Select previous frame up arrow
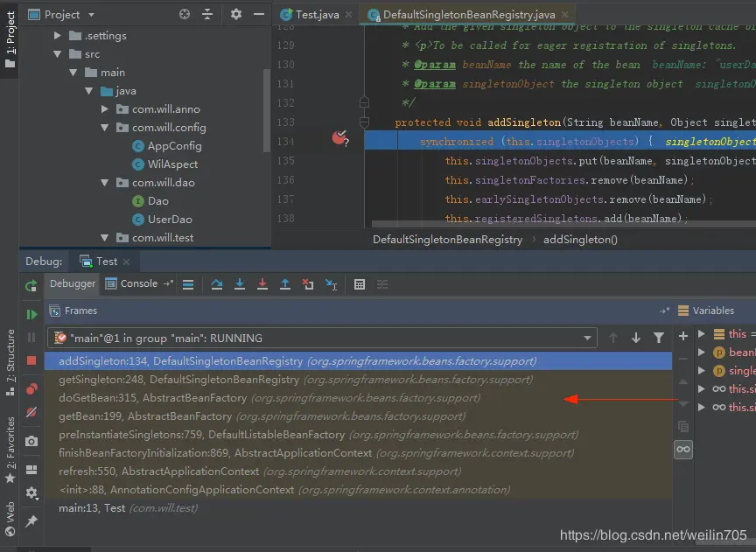 click(613, 338)
